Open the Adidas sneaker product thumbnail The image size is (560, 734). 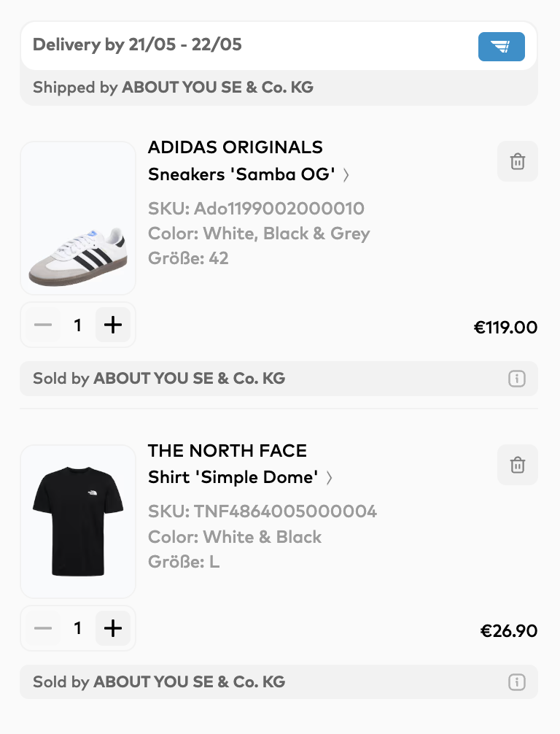tap(78, 218)
